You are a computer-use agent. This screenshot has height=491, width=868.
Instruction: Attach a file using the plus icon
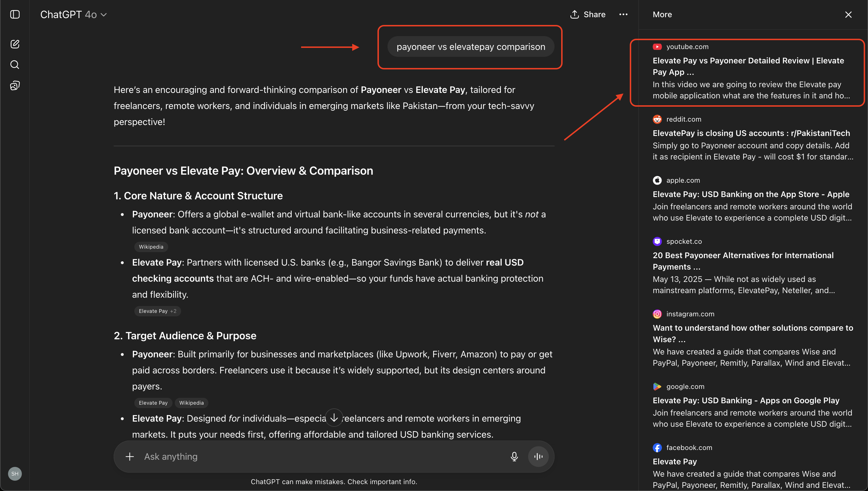[129, 456]
